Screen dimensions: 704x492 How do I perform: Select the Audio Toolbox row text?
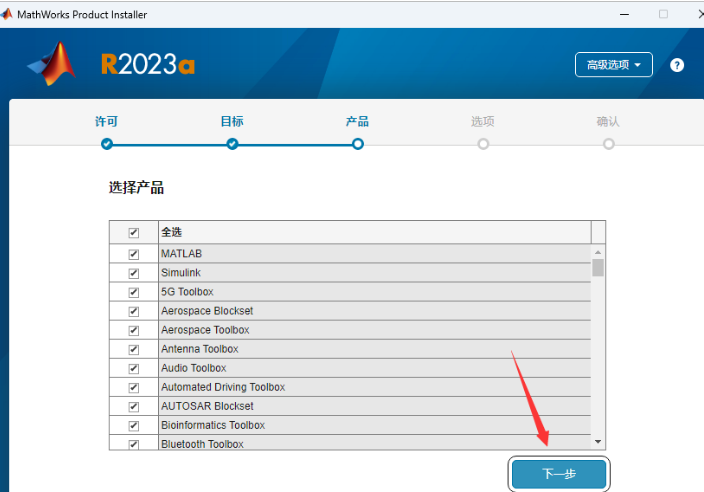tap(194, 368)
